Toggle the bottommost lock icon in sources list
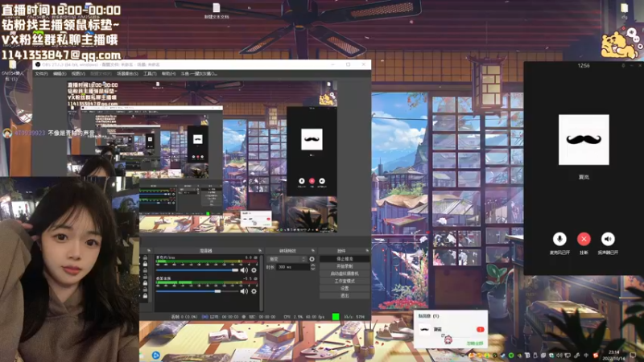The image size is (644, 362). click(145, 295)
